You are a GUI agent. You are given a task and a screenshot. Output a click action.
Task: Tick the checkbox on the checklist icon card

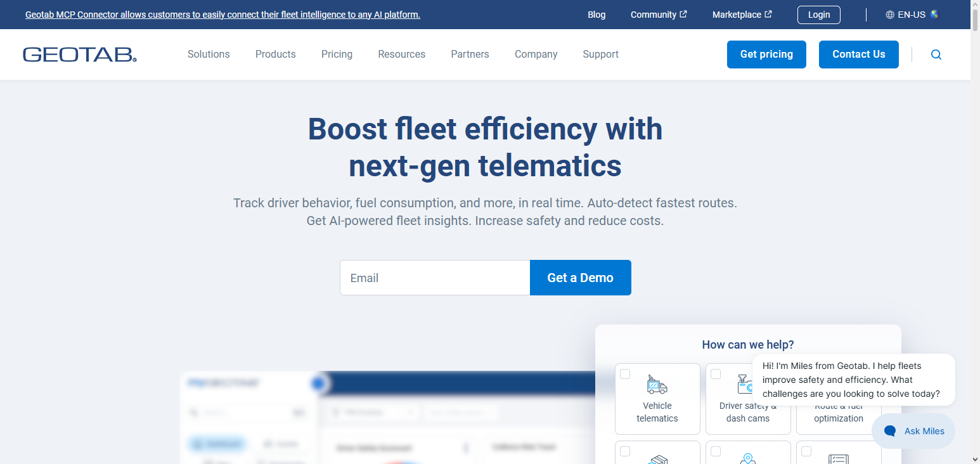pos(806,451)
